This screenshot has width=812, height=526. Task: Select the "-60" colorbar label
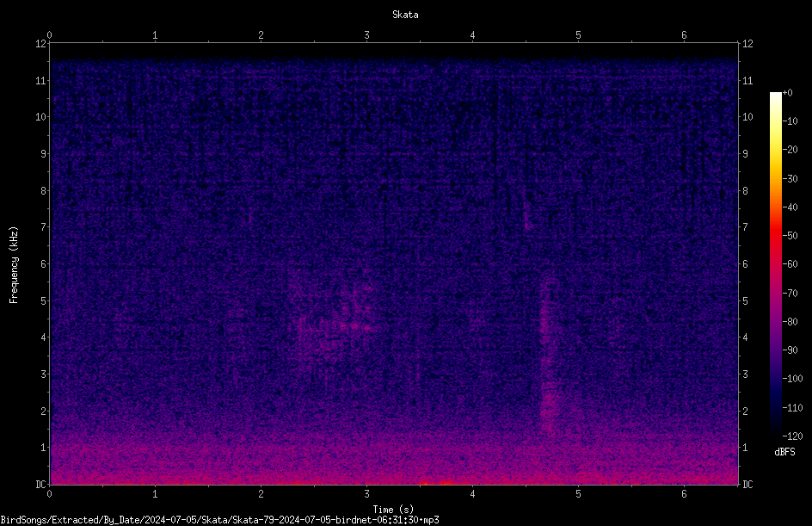pyautogui.click(x=790, y=264)
